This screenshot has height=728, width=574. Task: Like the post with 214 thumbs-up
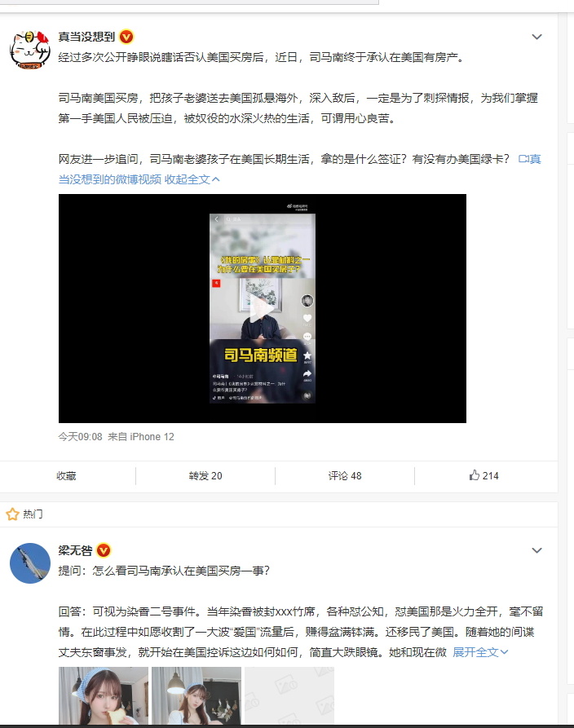(484, 475)
